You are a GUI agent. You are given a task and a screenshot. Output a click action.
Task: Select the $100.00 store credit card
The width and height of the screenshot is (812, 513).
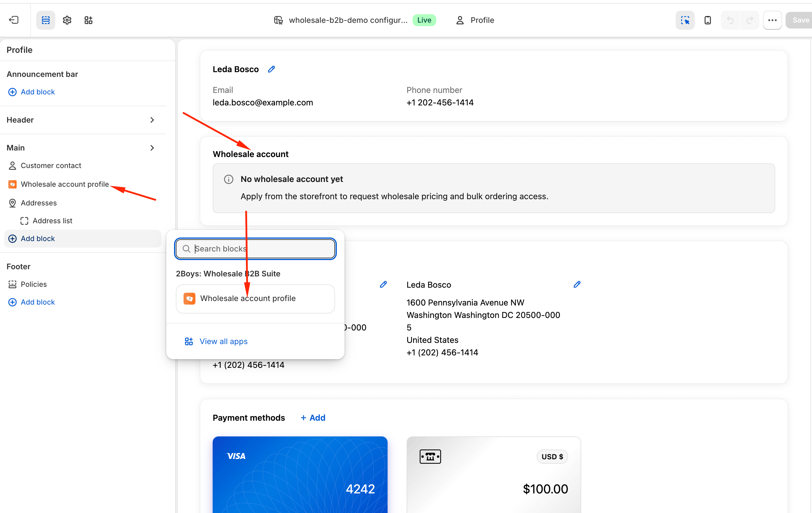494,475
